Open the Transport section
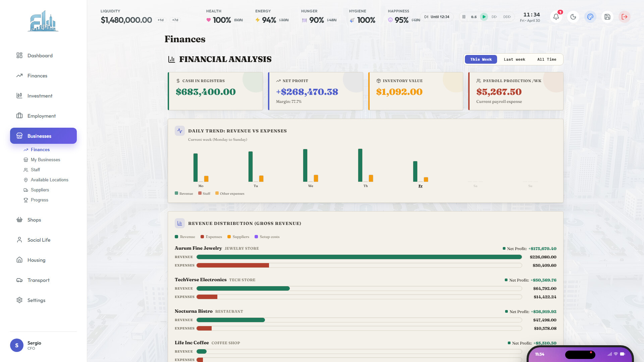Image resolution: width=644 pixels, height=362 pixels. point(43,280)
